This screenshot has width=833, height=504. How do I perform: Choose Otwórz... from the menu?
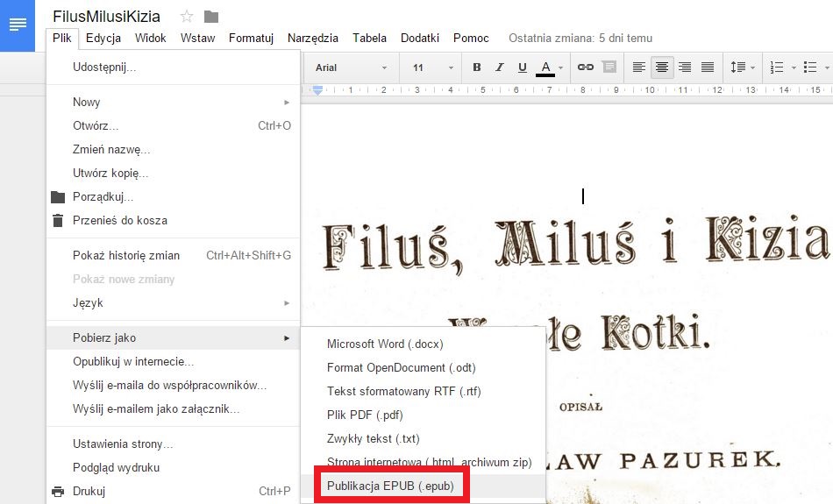174,126
